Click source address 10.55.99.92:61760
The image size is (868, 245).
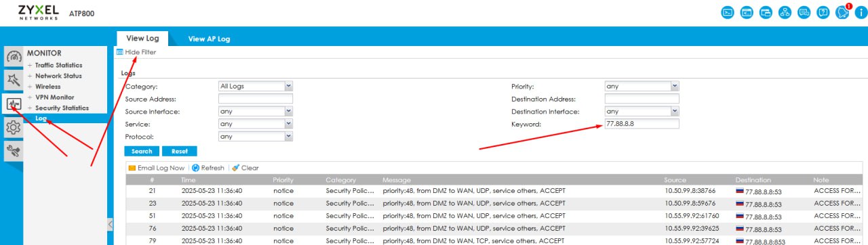click(692, 216)
